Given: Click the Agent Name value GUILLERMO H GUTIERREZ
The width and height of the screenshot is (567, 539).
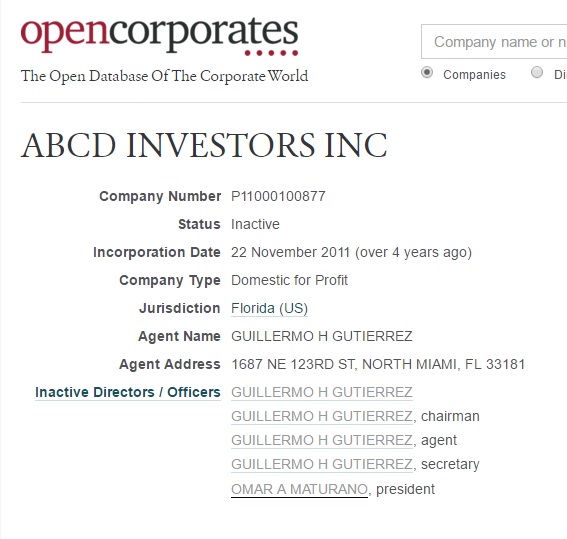Looking at the screenshot, I should pos(322,336).
